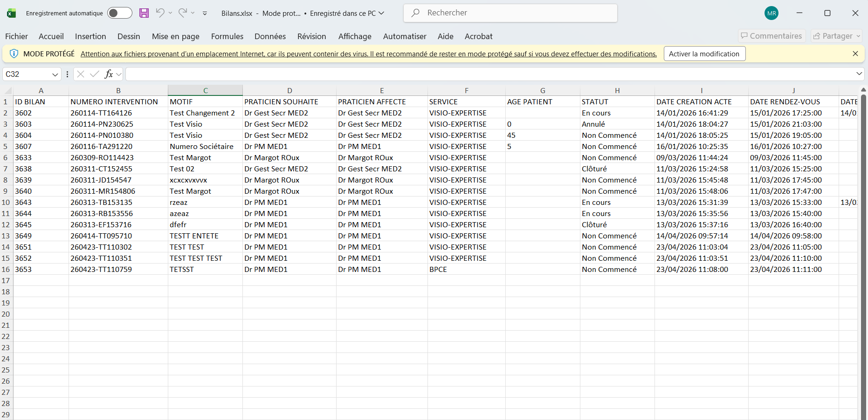Click the 'AGE PATIENT' header cell

(x=543, y=102)
